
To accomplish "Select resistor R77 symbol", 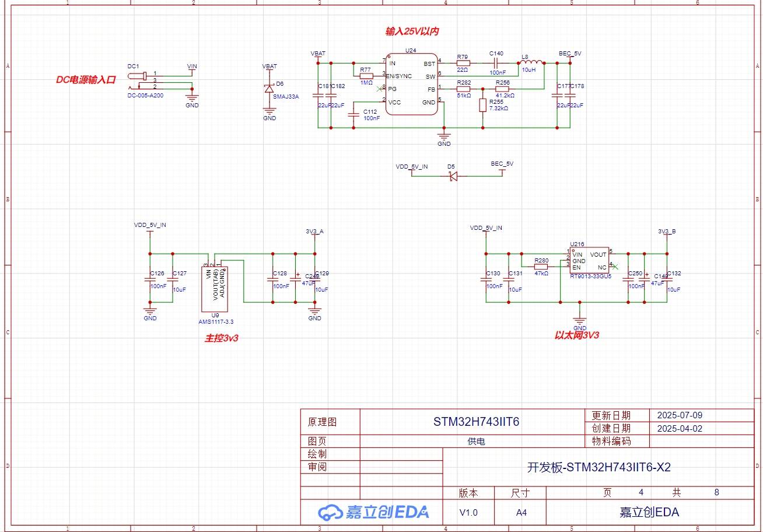I will click(x=366, y=76).
